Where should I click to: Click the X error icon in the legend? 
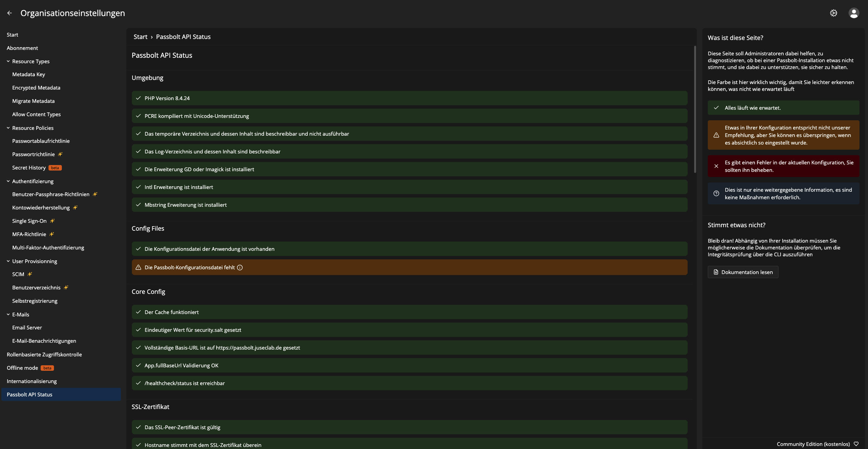[716, 166]
